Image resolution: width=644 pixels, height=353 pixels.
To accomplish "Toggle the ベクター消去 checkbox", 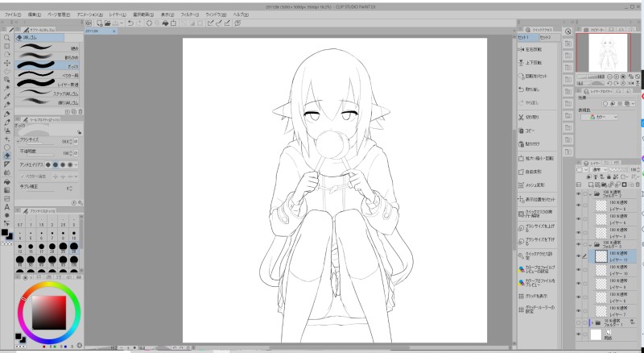I will coord(23,176).
